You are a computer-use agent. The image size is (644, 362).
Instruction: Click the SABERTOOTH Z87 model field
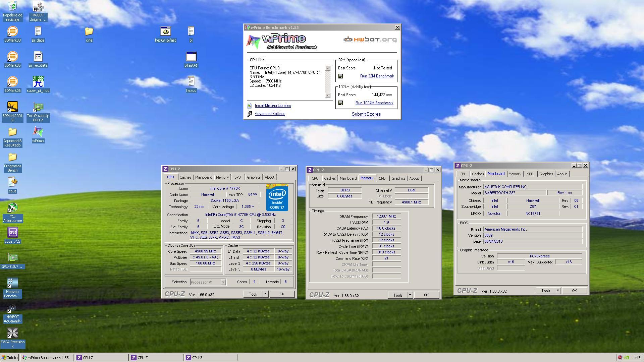pos(515,193)
